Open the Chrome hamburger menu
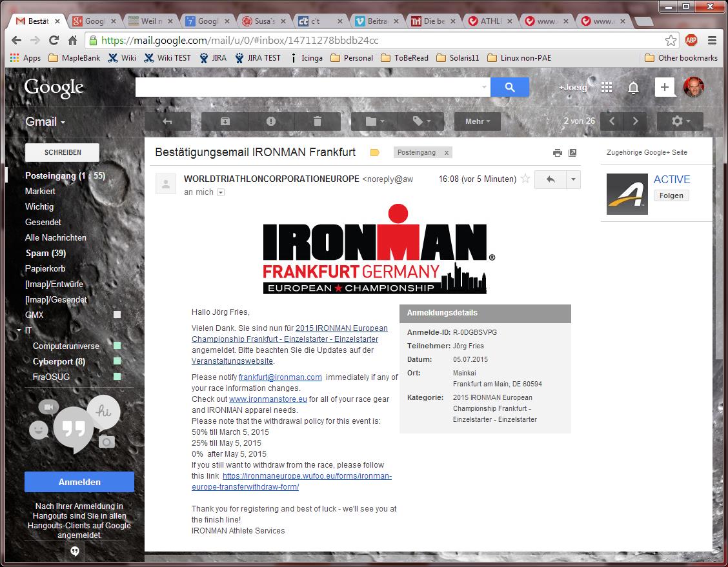728x567 pixels. coord(713,41)
